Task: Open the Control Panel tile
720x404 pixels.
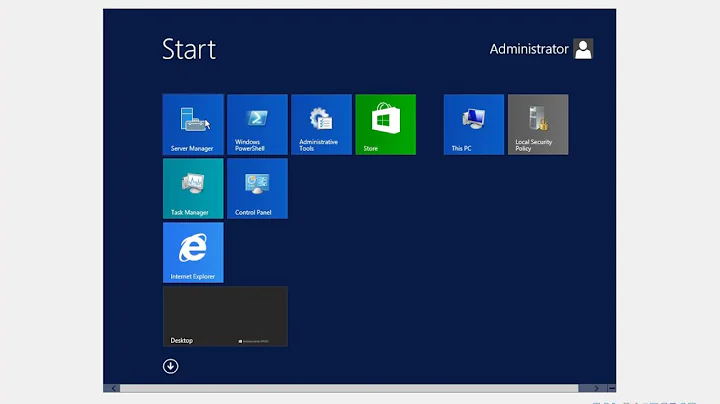Action: click(257, 189)
